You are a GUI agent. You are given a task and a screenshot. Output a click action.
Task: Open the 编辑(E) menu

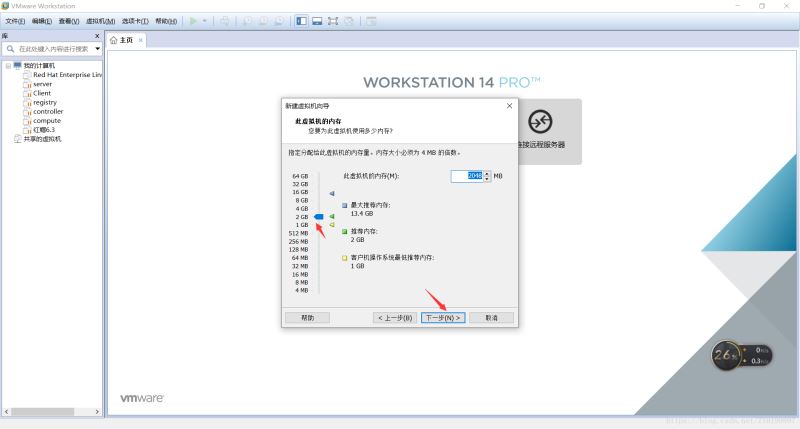[x=41, y=21]
